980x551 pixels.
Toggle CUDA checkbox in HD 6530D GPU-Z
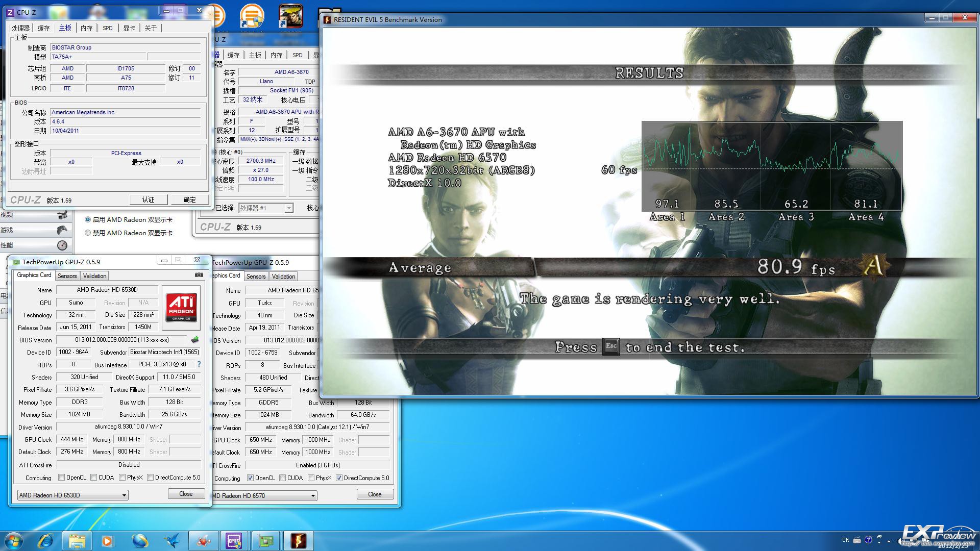pyautogui.click(x=94, y=478)
